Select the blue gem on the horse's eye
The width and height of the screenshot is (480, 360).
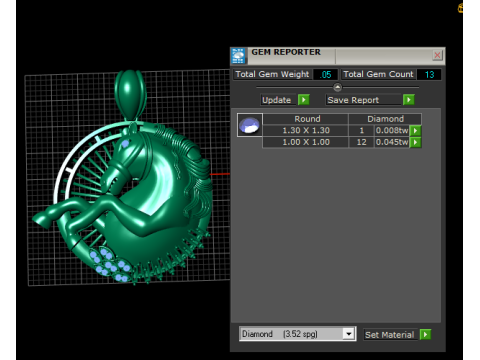click(x=125, y=144)
